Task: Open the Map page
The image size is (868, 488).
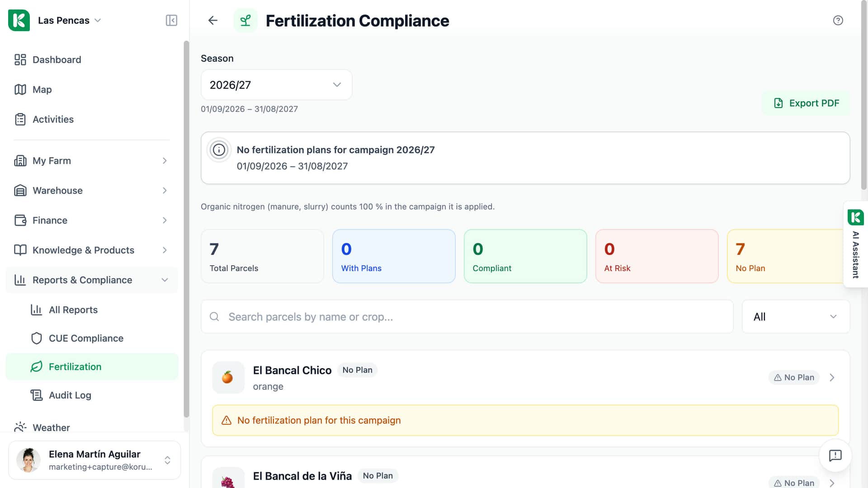Action: pos(92,89)
